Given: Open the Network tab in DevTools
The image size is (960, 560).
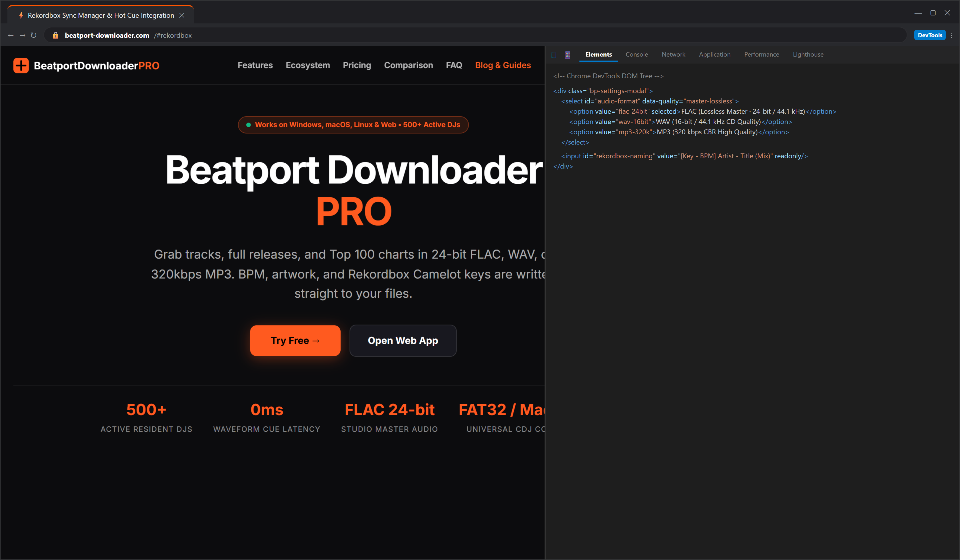Looking at the screenshot, I should click(x=673, y=55).
